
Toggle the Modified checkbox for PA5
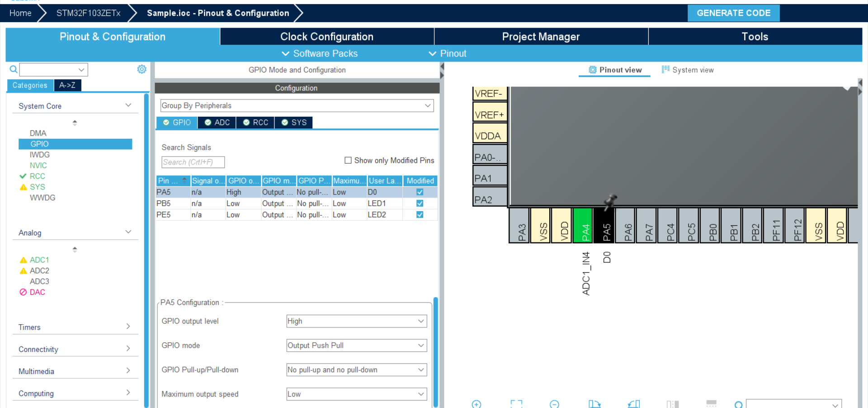pyautogui.click(x=420, y=192)
